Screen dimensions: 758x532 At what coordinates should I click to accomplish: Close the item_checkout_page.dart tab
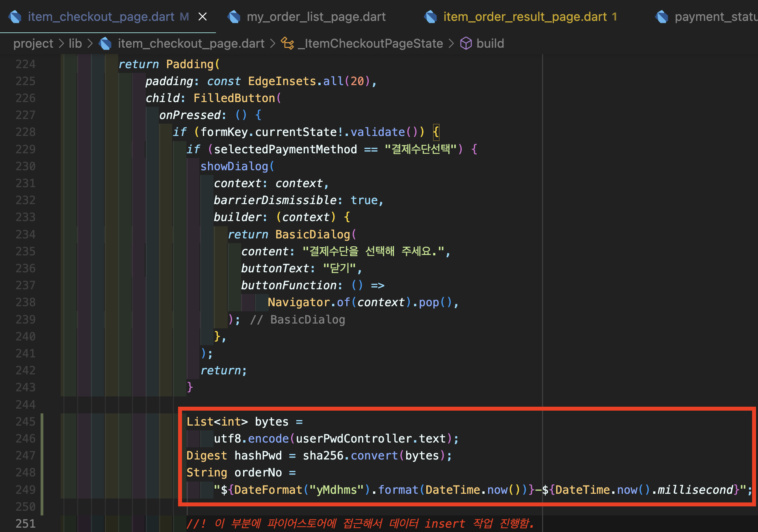pyautogui.click(x=203, y=17)
